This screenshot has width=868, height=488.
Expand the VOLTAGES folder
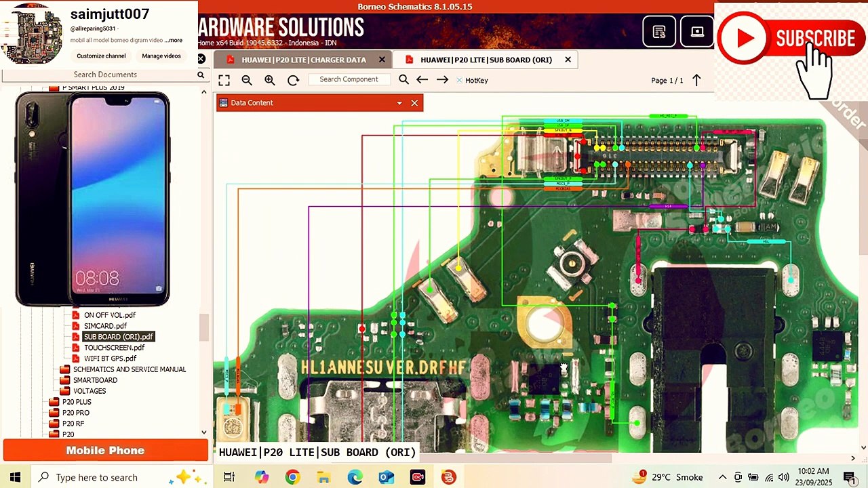[x=90, y=391]
